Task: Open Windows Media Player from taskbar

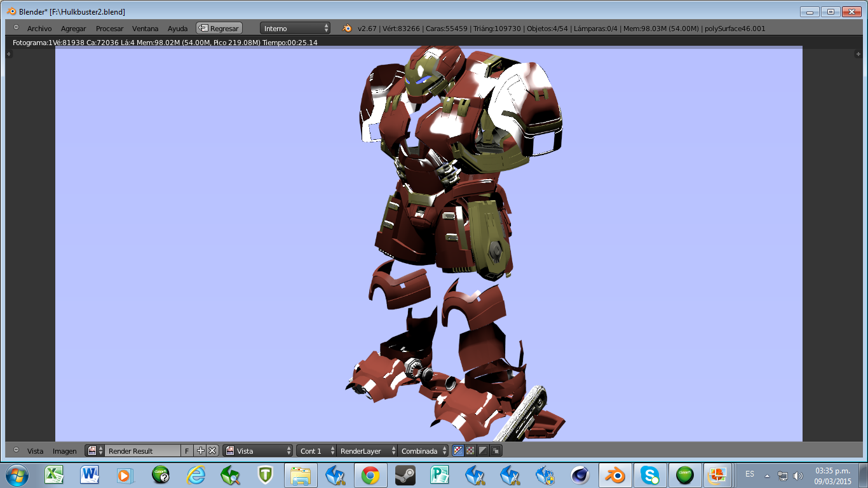Action: coord(125,475)
